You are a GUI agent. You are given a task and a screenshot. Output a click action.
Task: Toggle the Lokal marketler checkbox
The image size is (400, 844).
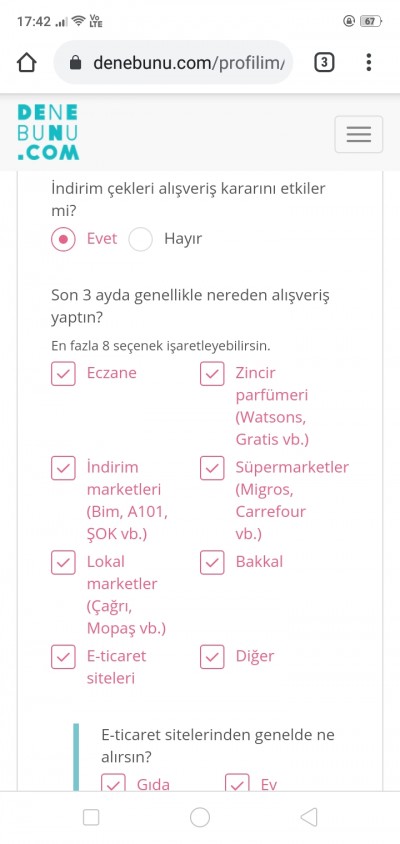pyautogui.click(x=63, y=562)
